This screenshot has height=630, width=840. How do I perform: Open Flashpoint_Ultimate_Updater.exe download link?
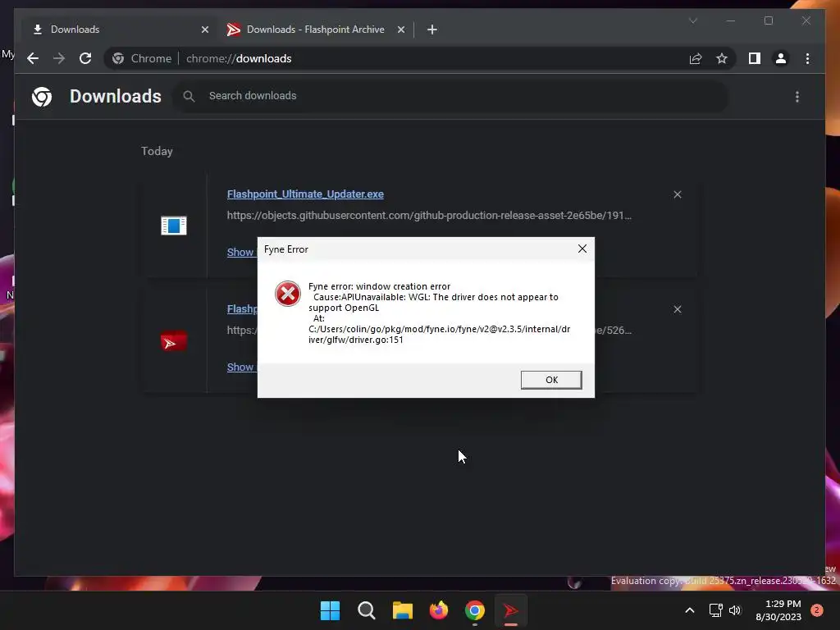point(305,194)
